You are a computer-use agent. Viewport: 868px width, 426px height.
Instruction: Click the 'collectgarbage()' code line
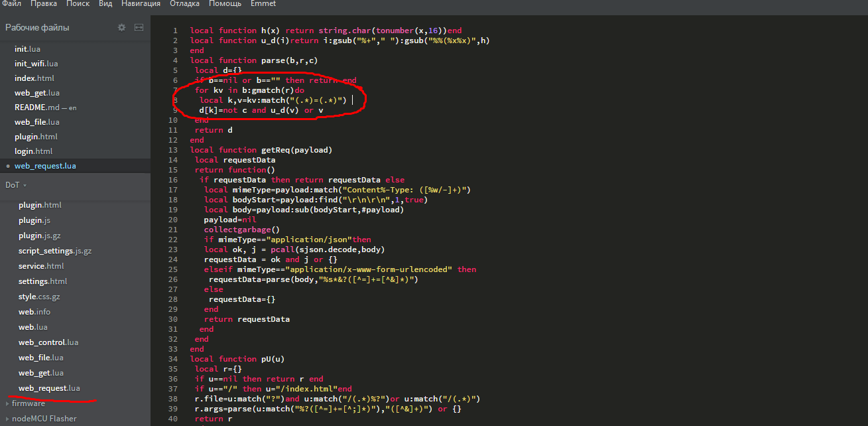pyautogui.click(x=242, y=230)
